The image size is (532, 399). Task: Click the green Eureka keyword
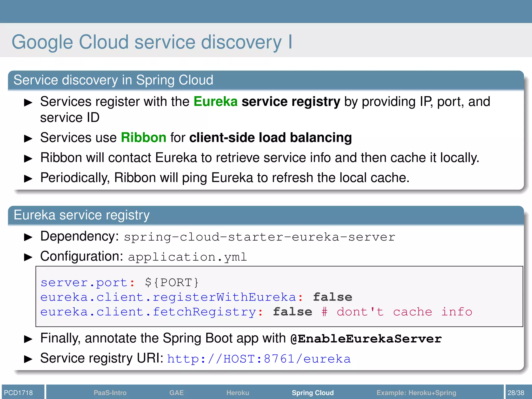pyautogui.click(x=215, y=101)
